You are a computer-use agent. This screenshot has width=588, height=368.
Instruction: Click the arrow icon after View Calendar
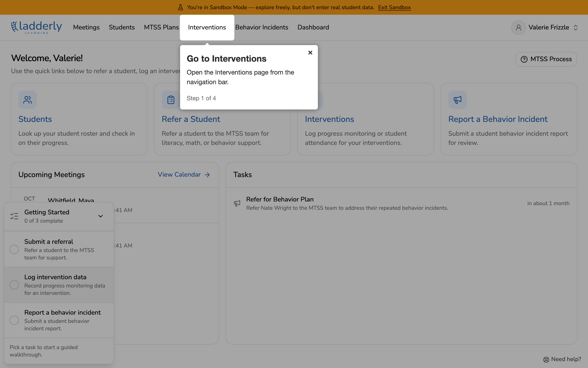(207, 175)
